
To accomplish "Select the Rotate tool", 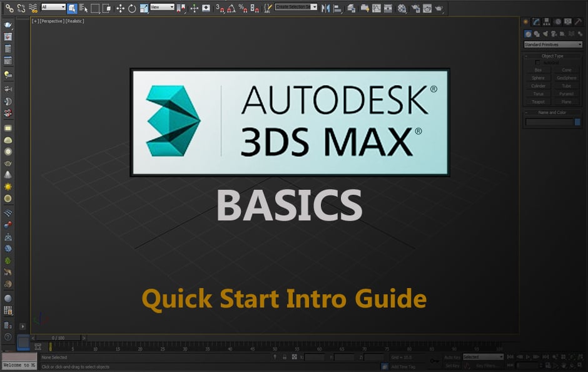I will pyautogui.click(x=132, y=8).
